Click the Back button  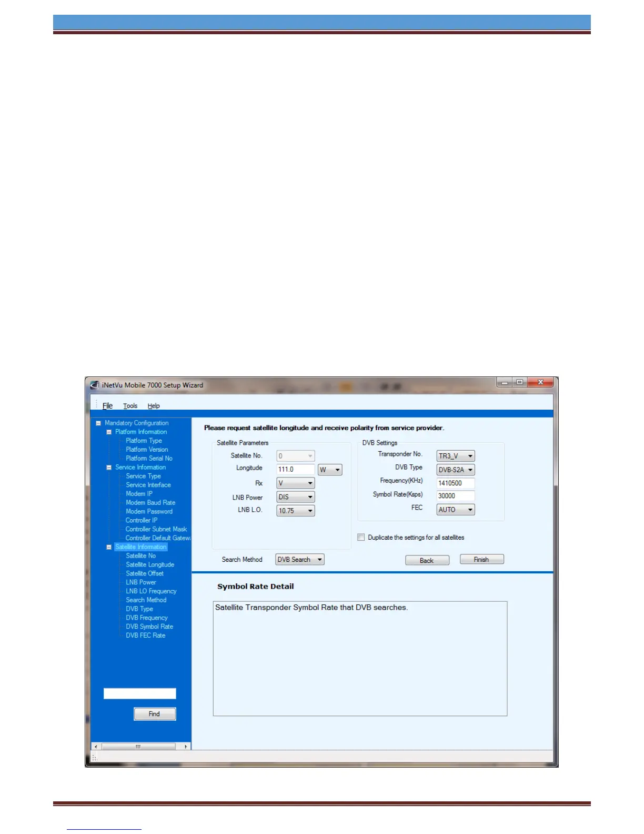[x=427, y=560]
